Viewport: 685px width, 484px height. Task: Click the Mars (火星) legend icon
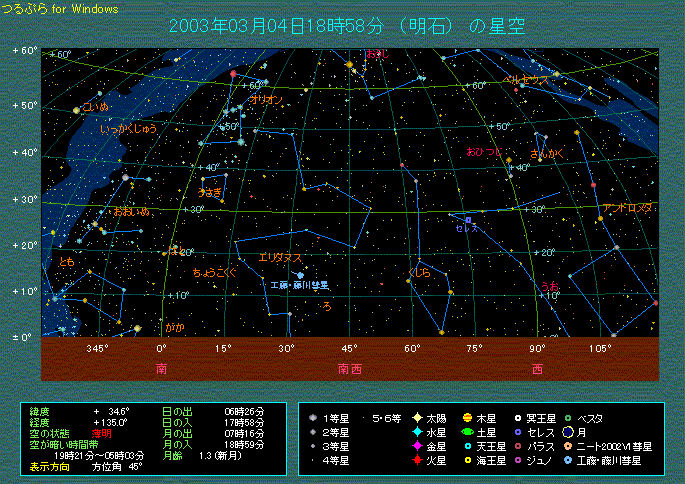click(x=416, y=460)
